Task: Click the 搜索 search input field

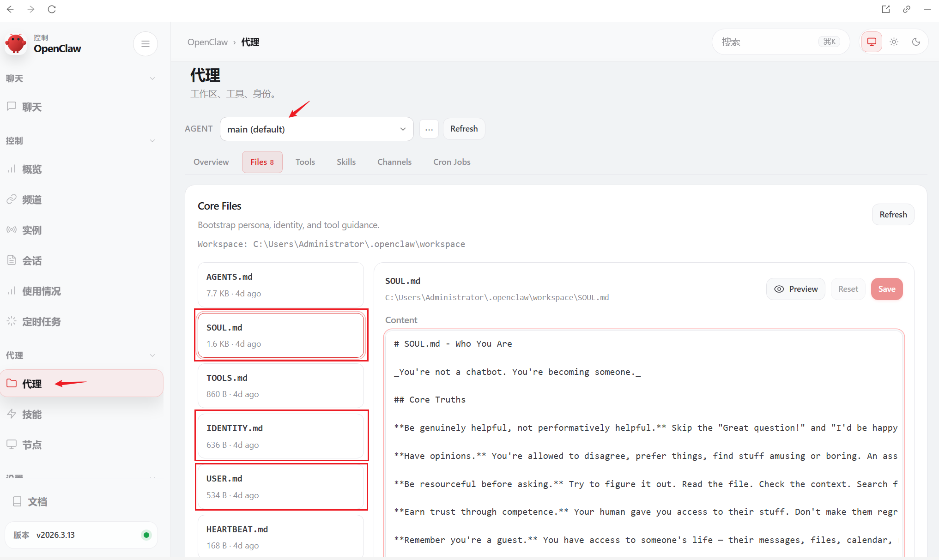Action: tap(767, 42)
